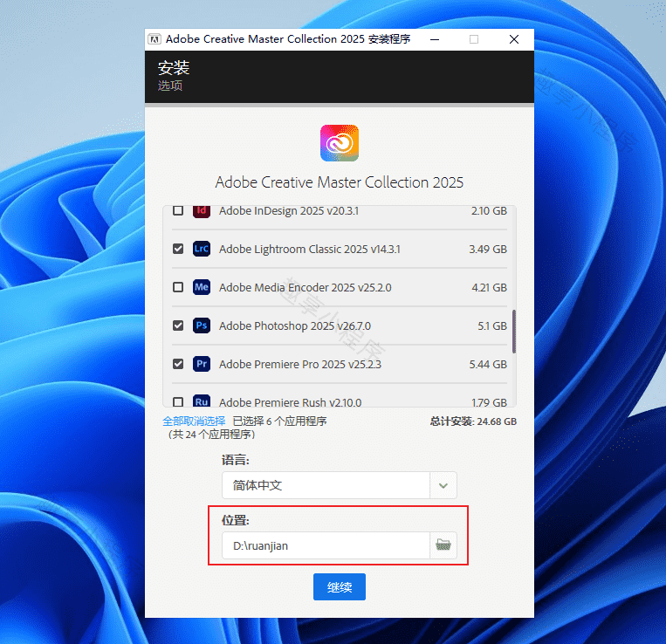Uncheck Adobe Premiere Pro 2025
This screenshot has width=666, height=644.
[x=178, y=364]
